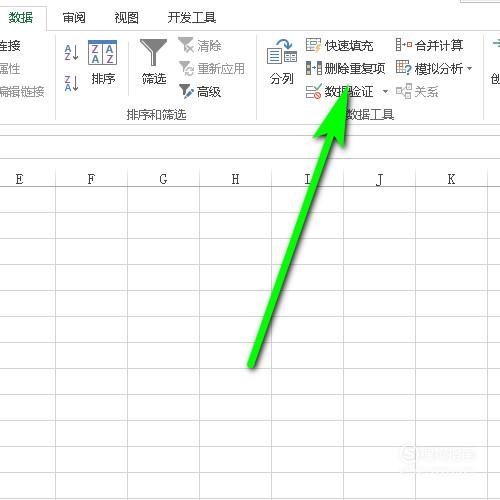Switch to the 开发工具 ribbon tab
500x500 pixels.
click(x=192, y=17)
